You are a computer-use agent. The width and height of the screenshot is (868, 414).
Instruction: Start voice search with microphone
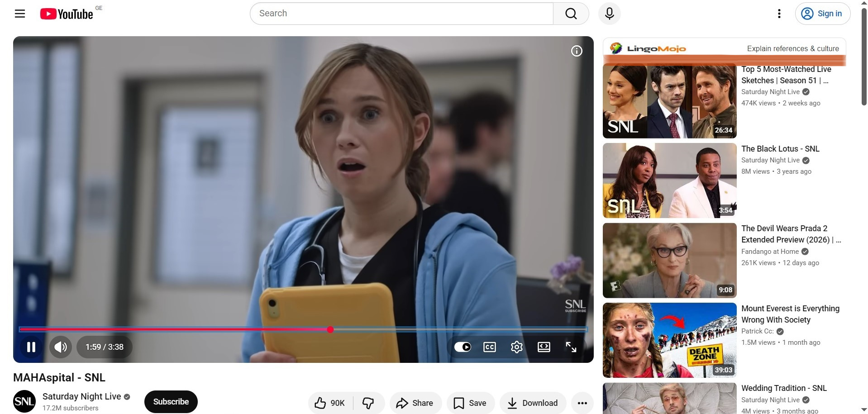click(610, 14)
